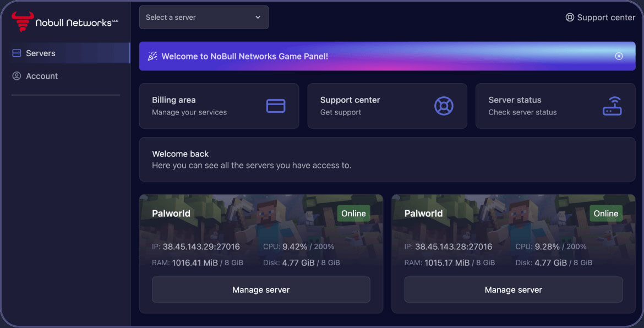This screenshot has width=644, height=328.
Task: Dismiss the welcome banner with X icon
Action: 619,56
